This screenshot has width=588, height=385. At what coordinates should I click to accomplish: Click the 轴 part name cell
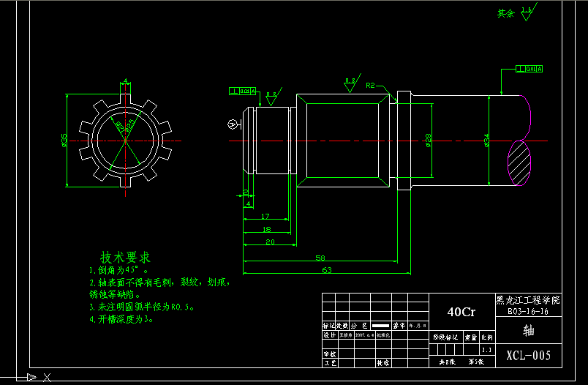528,330
